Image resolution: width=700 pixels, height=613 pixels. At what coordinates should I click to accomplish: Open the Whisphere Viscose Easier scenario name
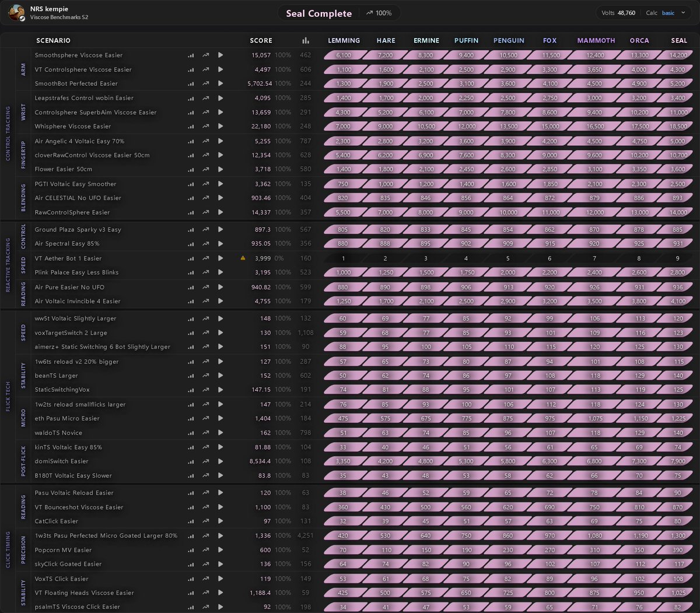[73, 127]
